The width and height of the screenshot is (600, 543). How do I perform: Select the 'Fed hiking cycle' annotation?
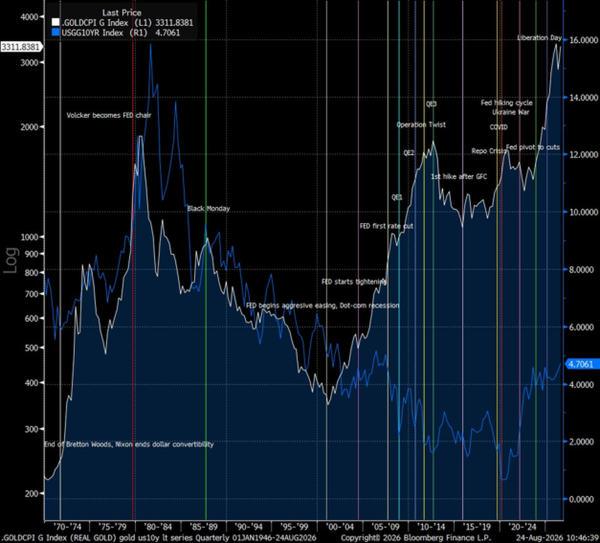click(507, 103)
